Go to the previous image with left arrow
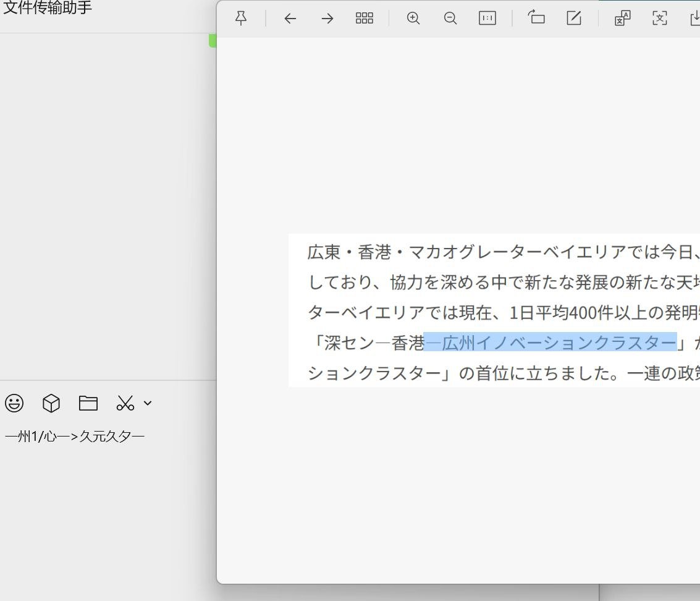 point(290,19)
